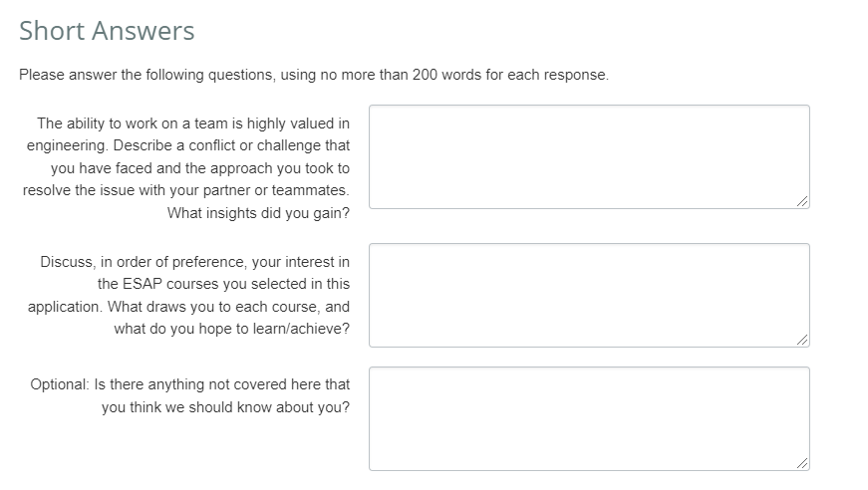Click resize grip on ESAP courses box
Image resolution: width=868 pixels, height=490 pixels.
(x=802, y=340)
